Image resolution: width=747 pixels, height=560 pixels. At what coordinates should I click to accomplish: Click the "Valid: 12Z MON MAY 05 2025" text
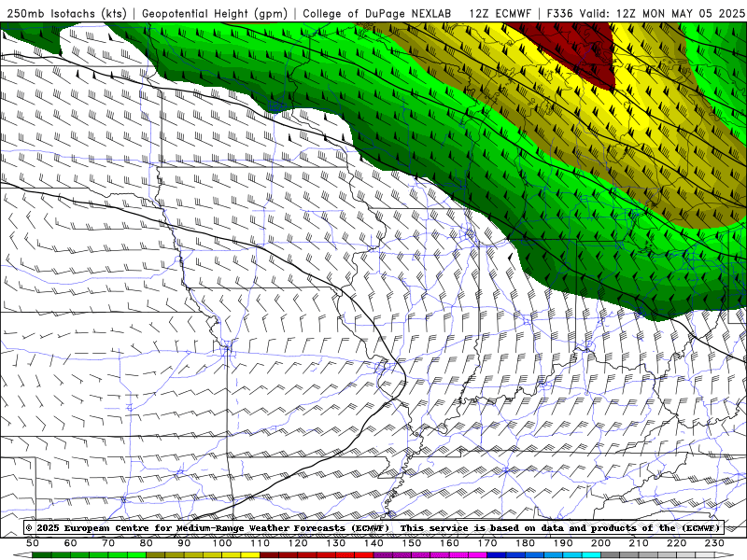click(662, 13)
